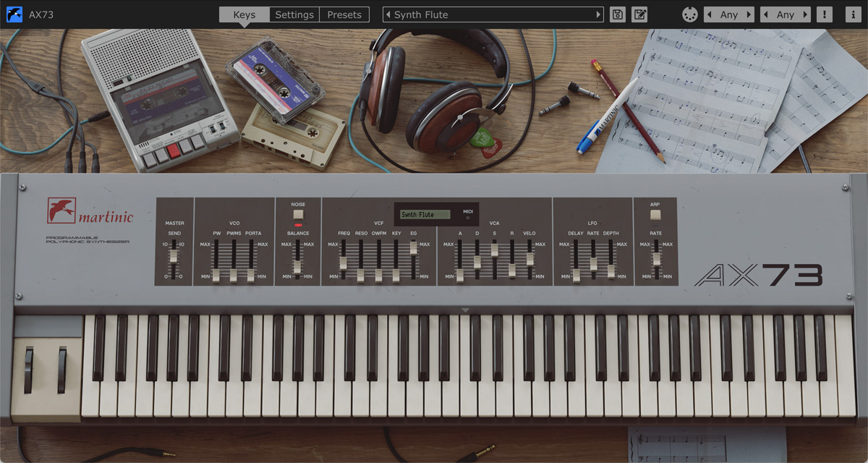Click the AX73 logo icon top-left
868x463 pixels.
point(14,14)
